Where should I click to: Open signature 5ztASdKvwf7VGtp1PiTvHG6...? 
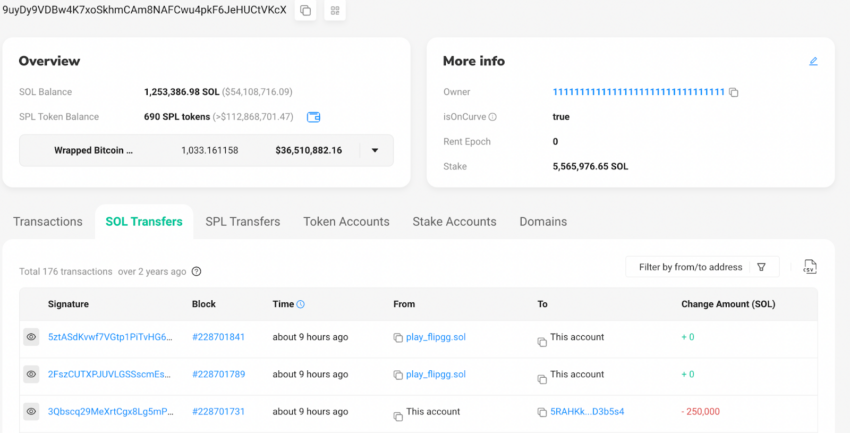[x=111, y=337]
